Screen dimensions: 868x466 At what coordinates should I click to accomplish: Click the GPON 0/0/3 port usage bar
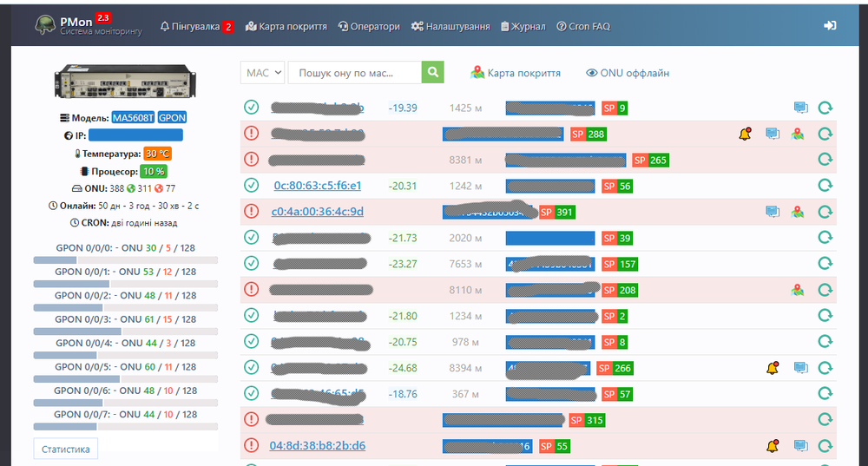(125, 331)
